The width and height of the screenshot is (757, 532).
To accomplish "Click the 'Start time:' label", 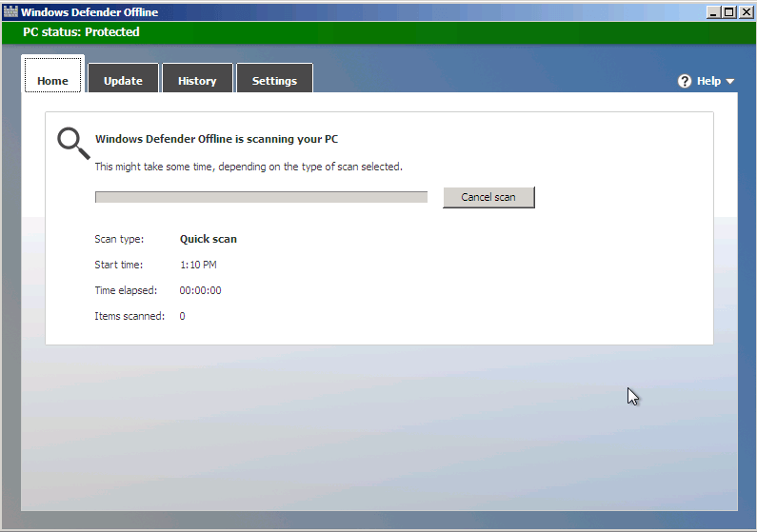I will [119, 265].
